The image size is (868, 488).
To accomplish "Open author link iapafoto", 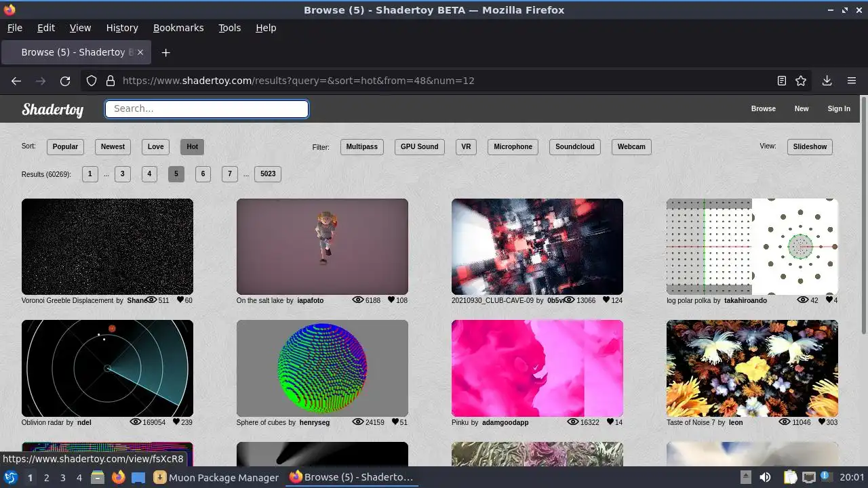I will tap(311, 300).
